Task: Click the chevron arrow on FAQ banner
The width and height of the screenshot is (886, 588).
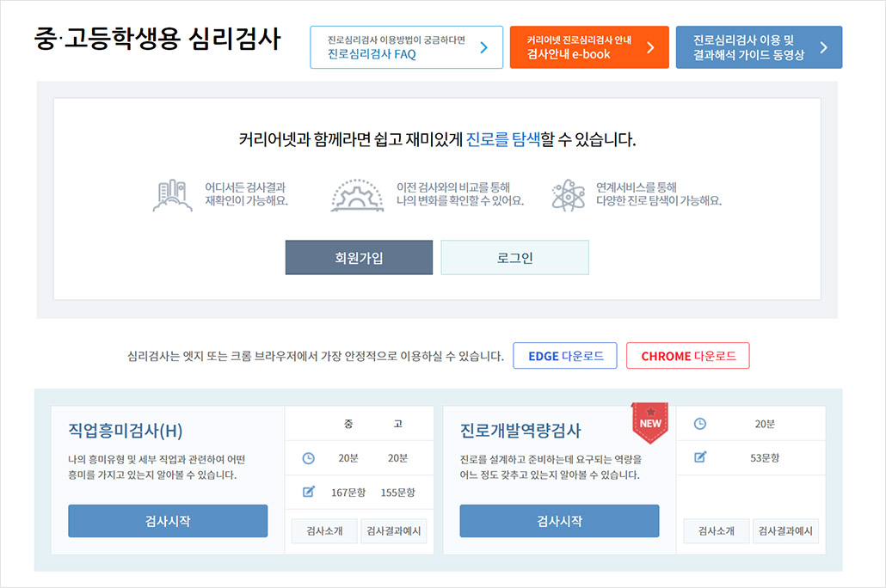Action: [x=483, y=47]
